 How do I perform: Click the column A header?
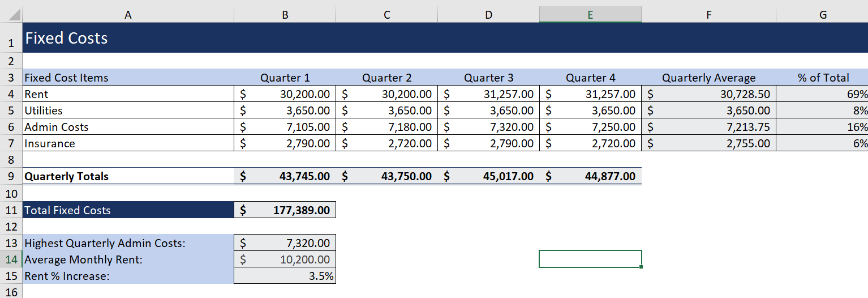(128, 16)
